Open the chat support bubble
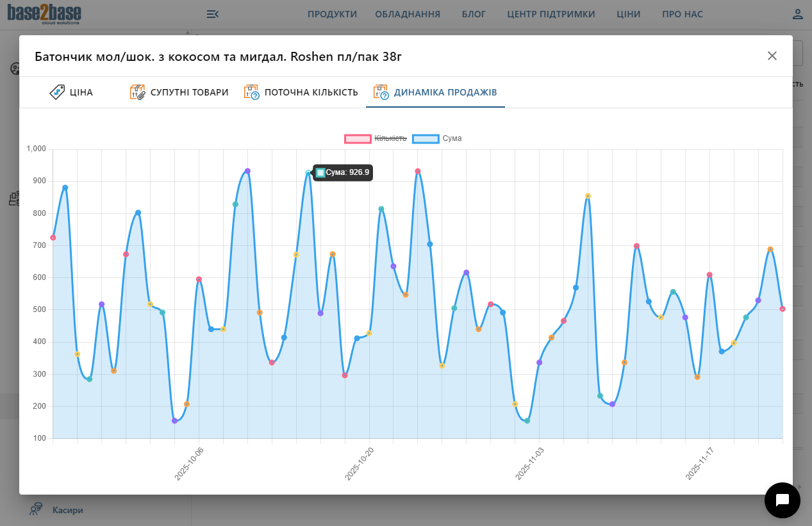 click(x=782, y=500)
